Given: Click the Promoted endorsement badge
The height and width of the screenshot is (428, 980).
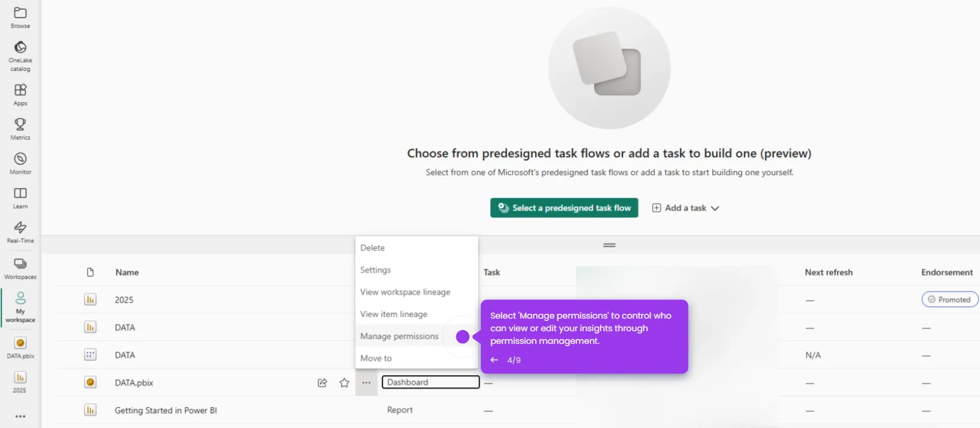Looking at the screenshot, I should (950, 299).
